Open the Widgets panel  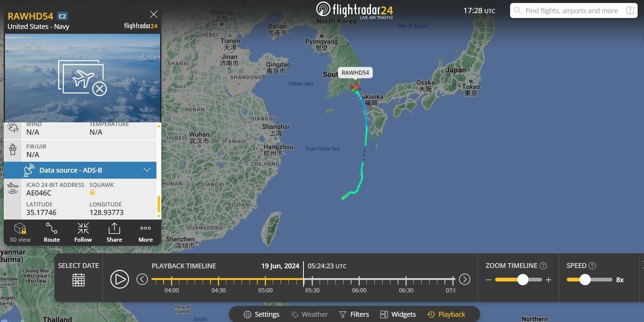398,314
